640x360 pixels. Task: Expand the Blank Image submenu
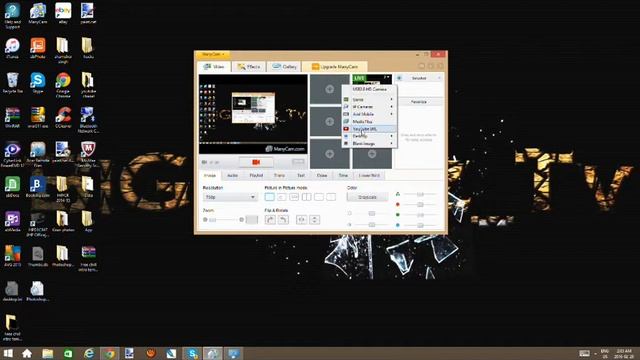tap(369, 144)
